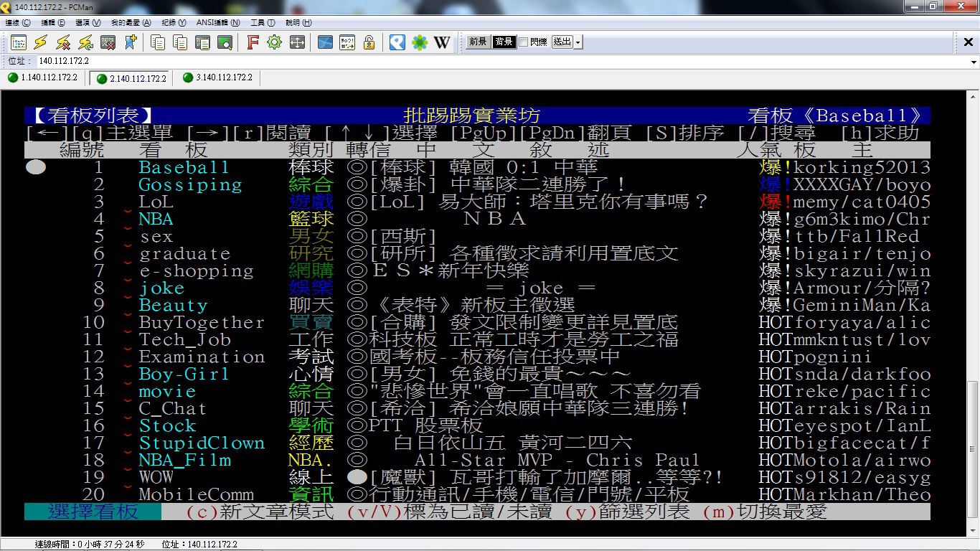Switch to tab 1.140.112.172.2

[x=42, y=77]
